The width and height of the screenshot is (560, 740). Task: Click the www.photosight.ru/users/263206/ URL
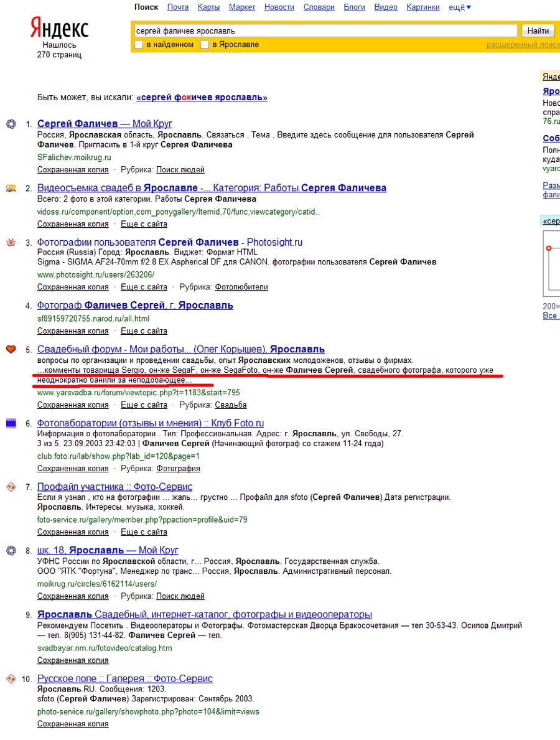pyautogui.click(x=96, y=274)
